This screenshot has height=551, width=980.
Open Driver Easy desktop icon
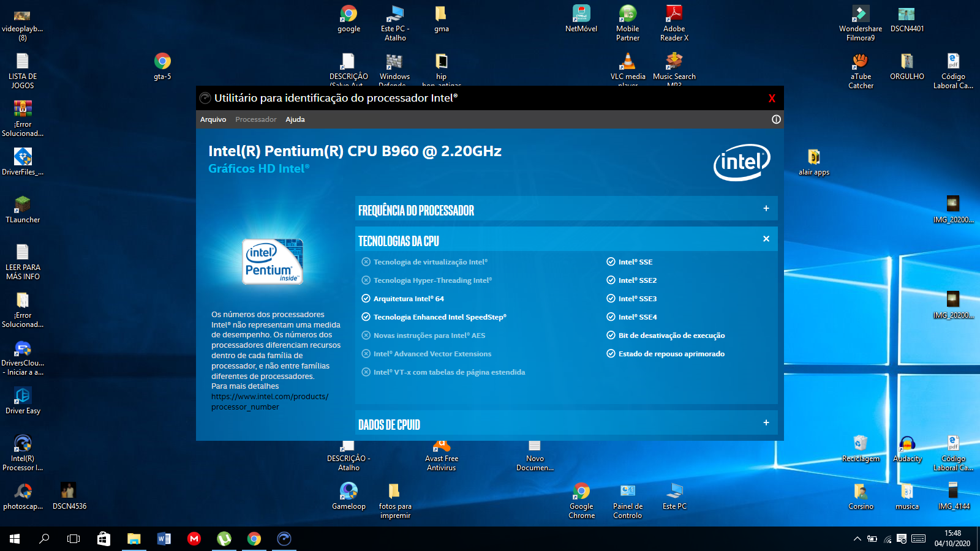pos(23,400)
